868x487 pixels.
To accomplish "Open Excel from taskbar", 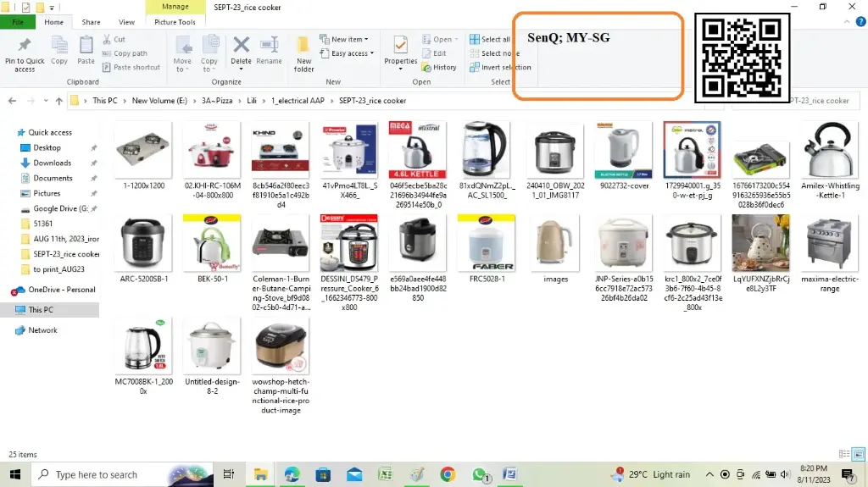I will pos(386,474).
